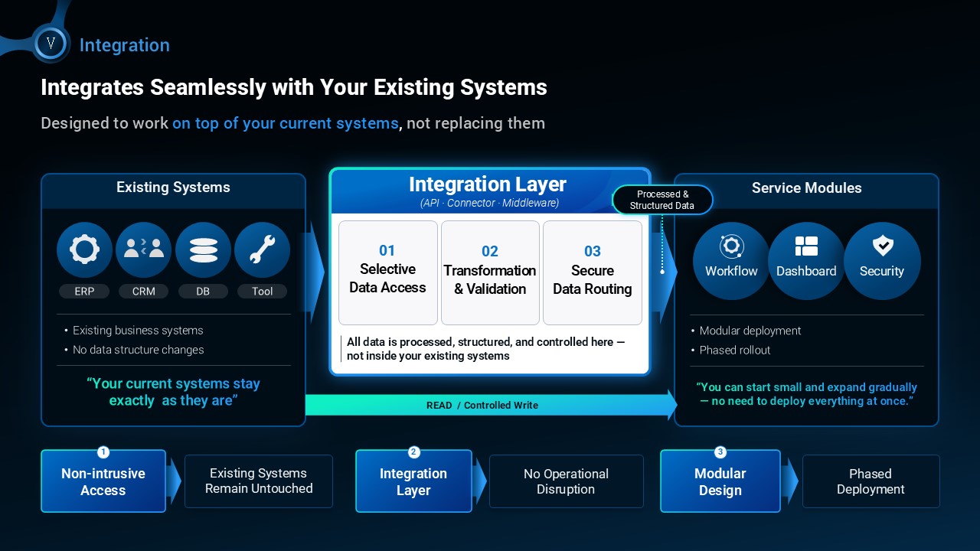Select the blue Integration Layer step box
980x551 pixels.
(413, 481)
